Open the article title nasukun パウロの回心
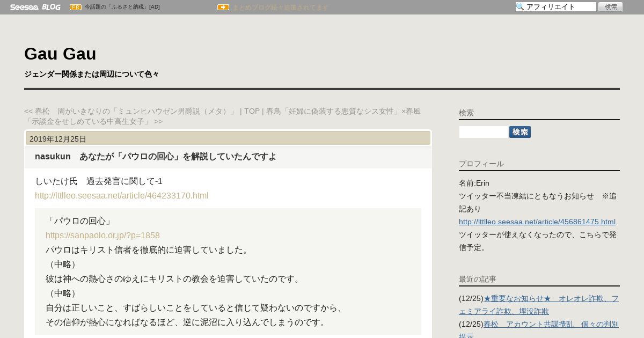This screenshot has width=644, height=338. pyautogui.click(x=156, y=157)
